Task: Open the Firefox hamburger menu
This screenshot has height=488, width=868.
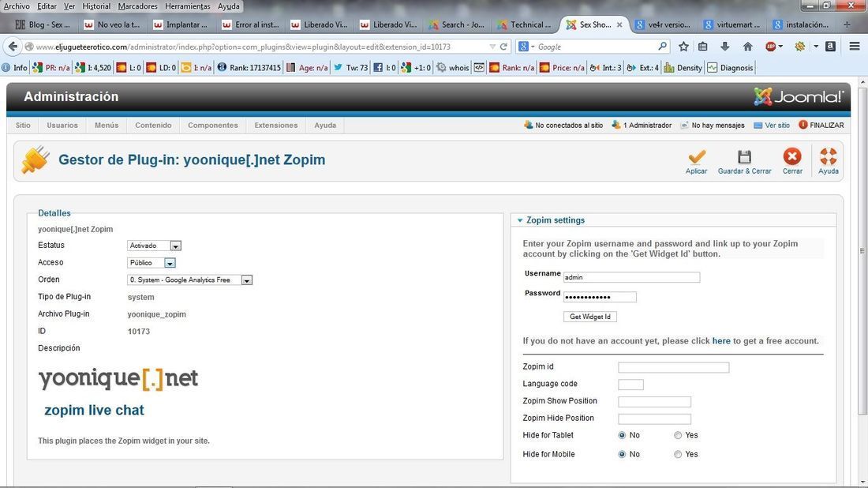Action: point(855,47)
